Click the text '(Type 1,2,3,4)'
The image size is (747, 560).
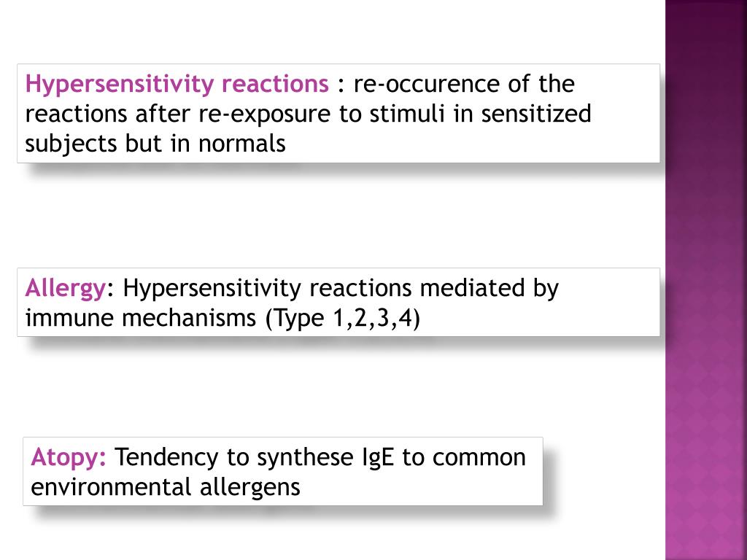point(343,319)
